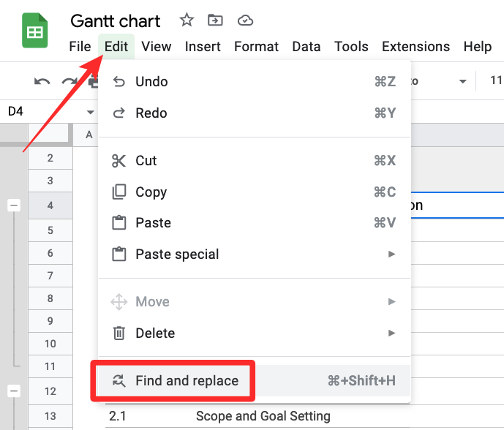Screen dimensions: 504x430
Task: Select row 7 header
Action: pyautogui.click(x=50, y=276)
